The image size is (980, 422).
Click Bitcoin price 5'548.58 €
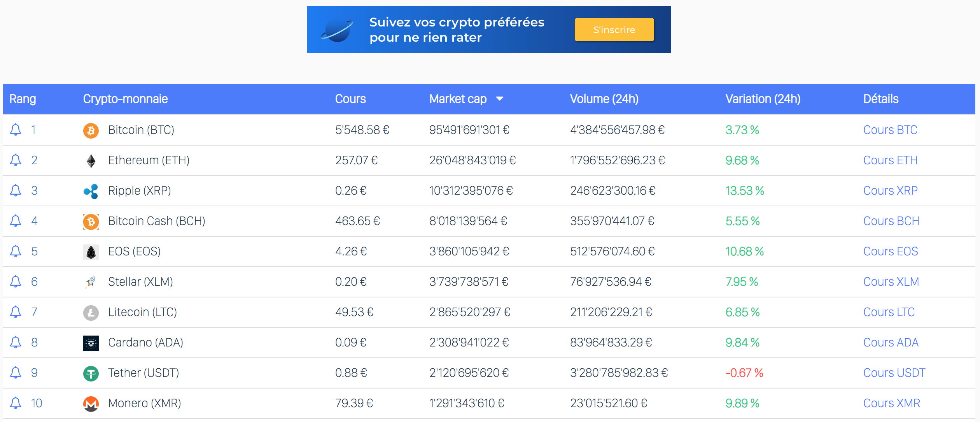[x=362, y=130]
